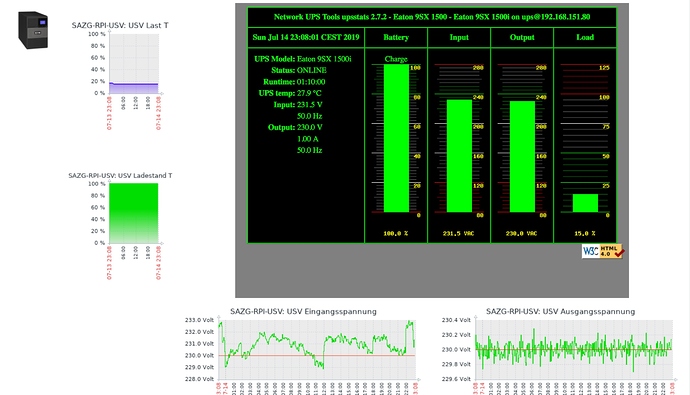The image size is (690, 395).
Task: Click the Input column header
Action: click(x=459, y=37)
